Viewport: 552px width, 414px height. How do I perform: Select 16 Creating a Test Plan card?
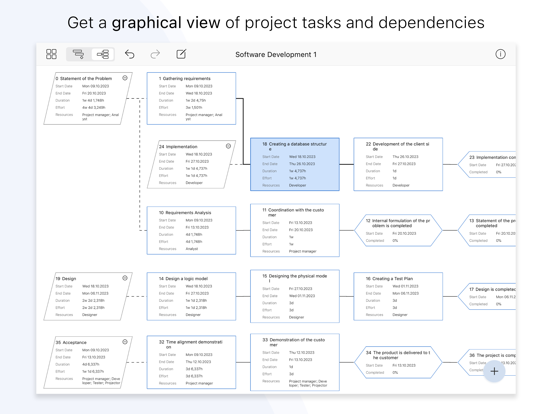[x=398, y=296]
